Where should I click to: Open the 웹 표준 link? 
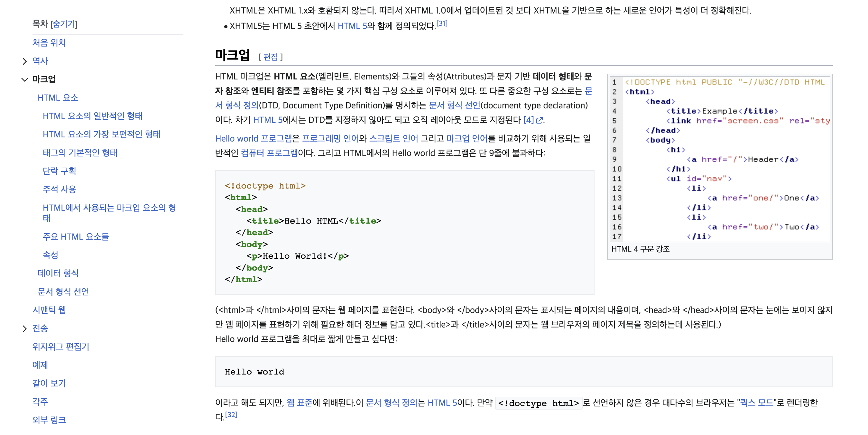click(x=299, y=403)
